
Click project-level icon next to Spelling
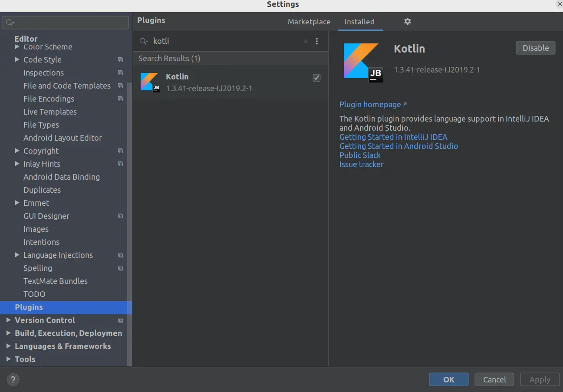[121, 268]
